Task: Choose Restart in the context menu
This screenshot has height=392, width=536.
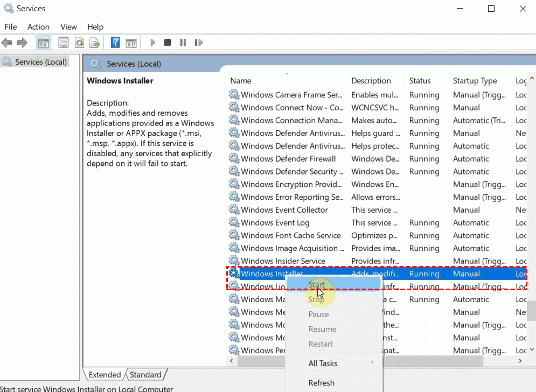Action: point(333,344)
